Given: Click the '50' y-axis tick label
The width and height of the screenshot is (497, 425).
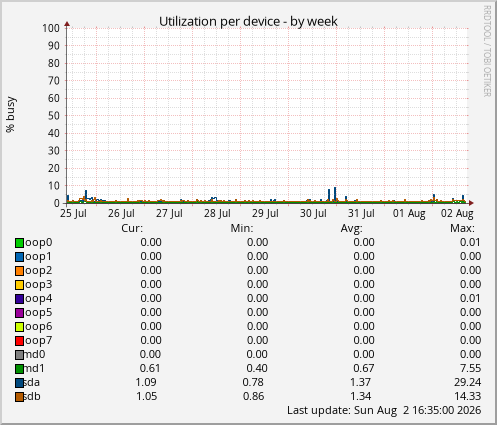Looking at the screenshot, I should point(54,116).
